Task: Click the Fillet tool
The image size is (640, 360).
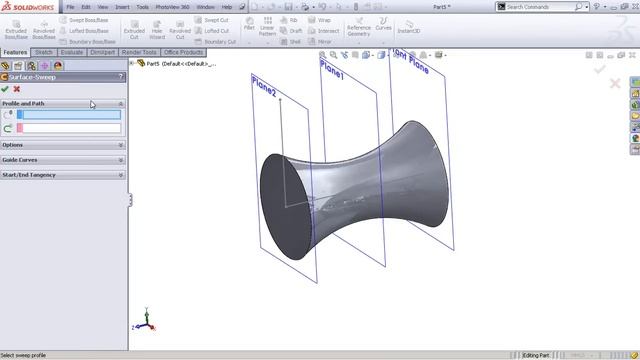Action: 249,24
